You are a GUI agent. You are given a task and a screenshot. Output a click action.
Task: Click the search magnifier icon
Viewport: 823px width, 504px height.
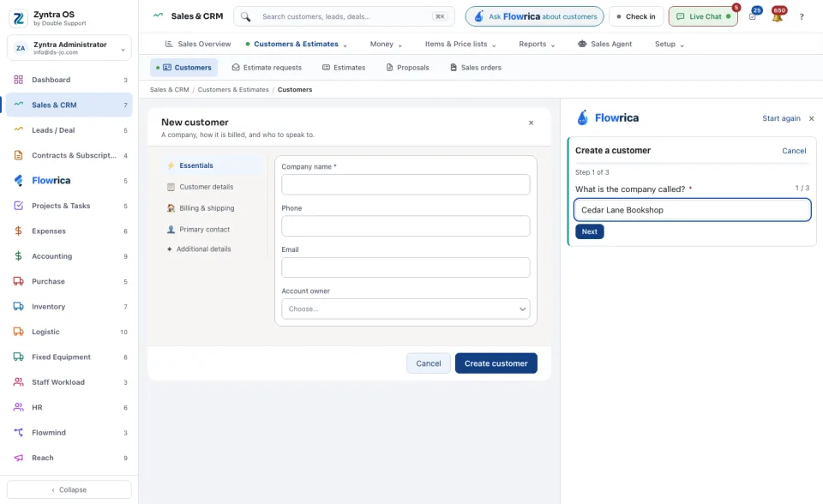click(x=245, y=17)
